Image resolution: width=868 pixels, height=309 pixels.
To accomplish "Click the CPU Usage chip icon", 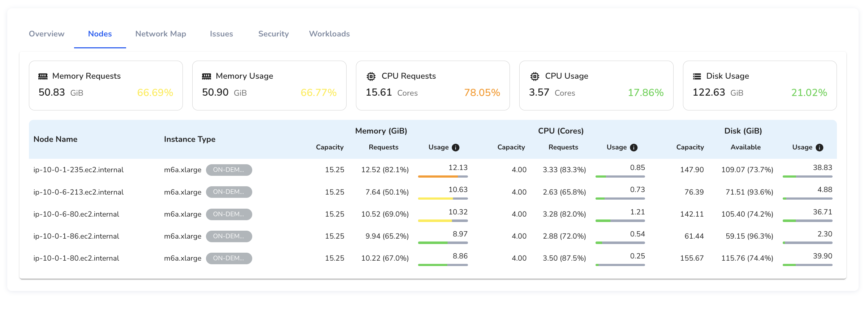I will (x=534, y=76).
